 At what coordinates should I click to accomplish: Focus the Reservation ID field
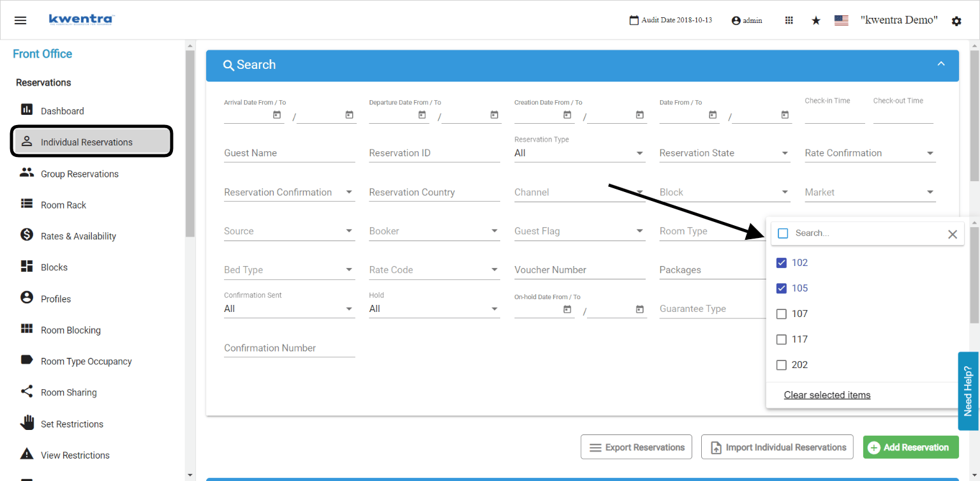(x=434, y=153)
